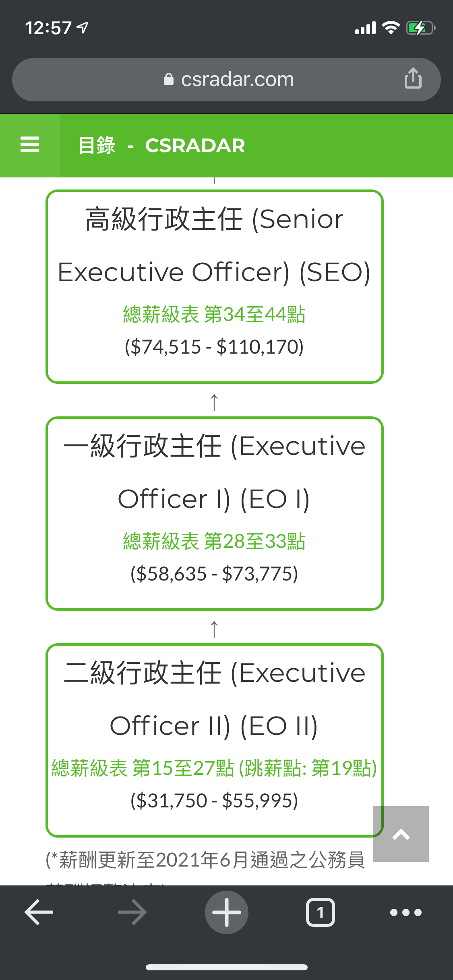The height and width of the screenshot is (980, 453).
Task: Open the hamburger menu icon
Action: click(30, 145)
